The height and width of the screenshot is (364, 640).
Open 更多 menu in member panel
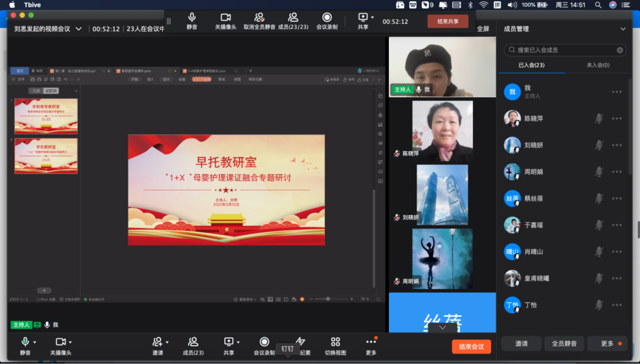pos(607,344)
